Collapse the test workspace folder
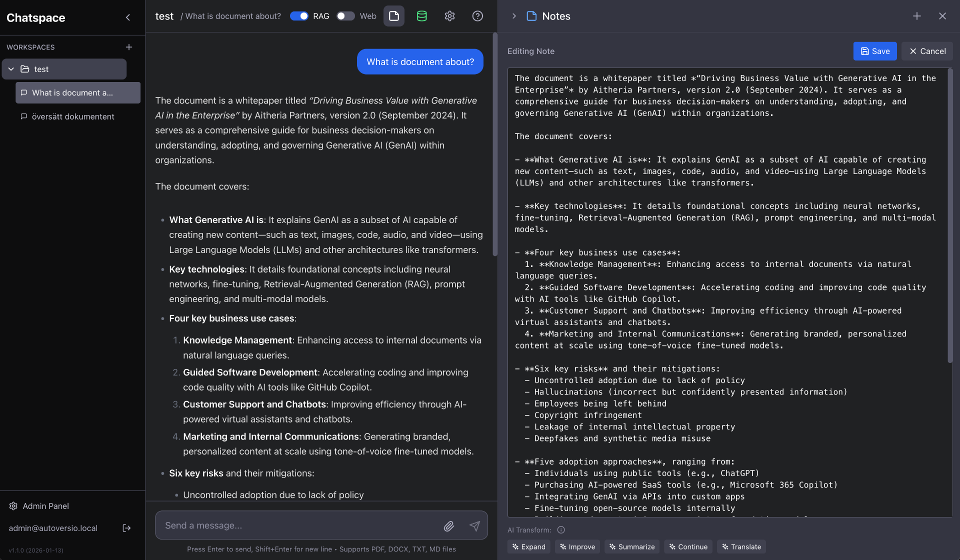 (11, 69)
